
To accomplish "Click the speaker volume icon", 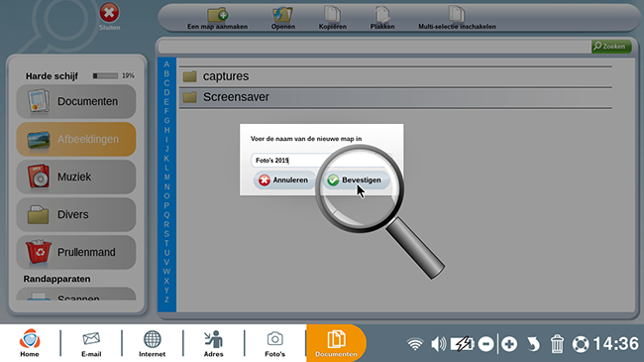I will [438, 344].
